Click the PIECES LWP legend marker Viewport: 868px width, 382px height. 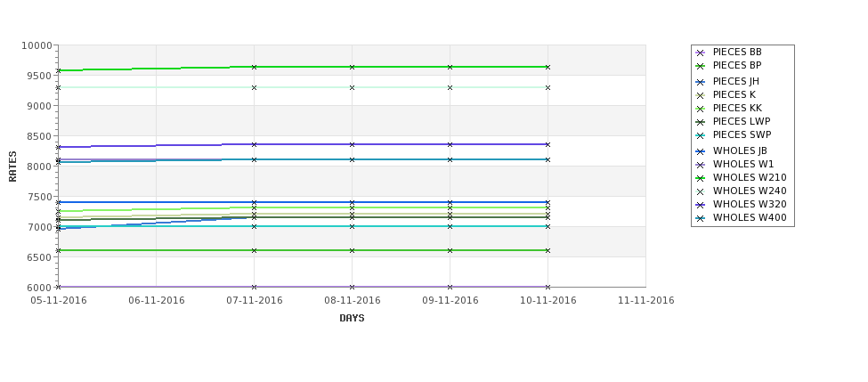(701, 122)
